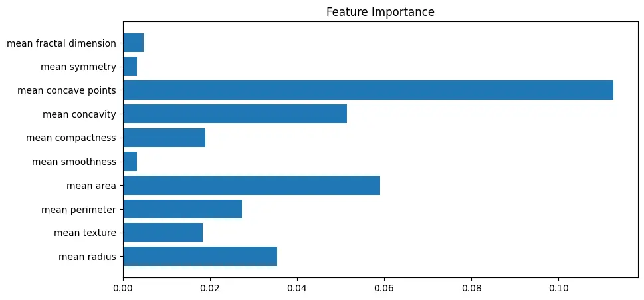Image resolution: width=644 pixels, height=300 pixels.
Task: Click the 0.08 x-axis tick label
Action: click(471, 289)
